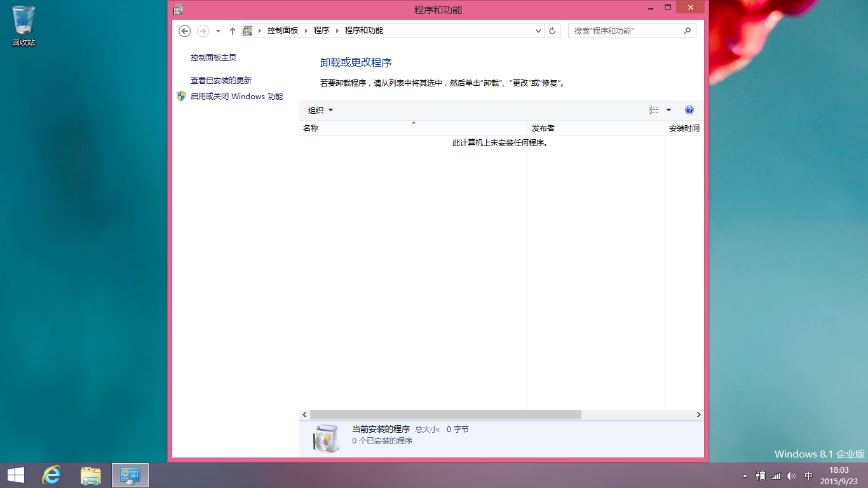Sort by the 安装时间 column header
868x488 pixels.
pos(684,128)
